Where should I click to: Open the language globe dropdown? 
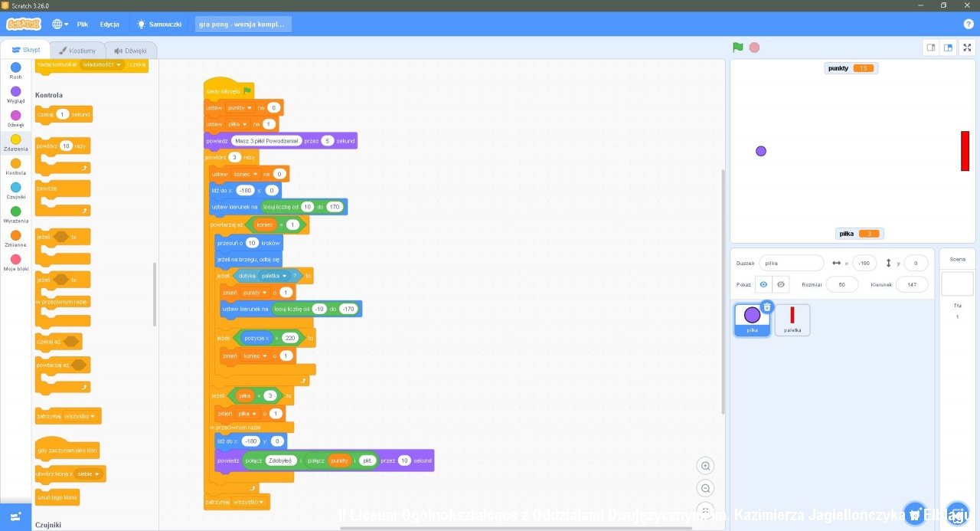[x=60, y=24]
